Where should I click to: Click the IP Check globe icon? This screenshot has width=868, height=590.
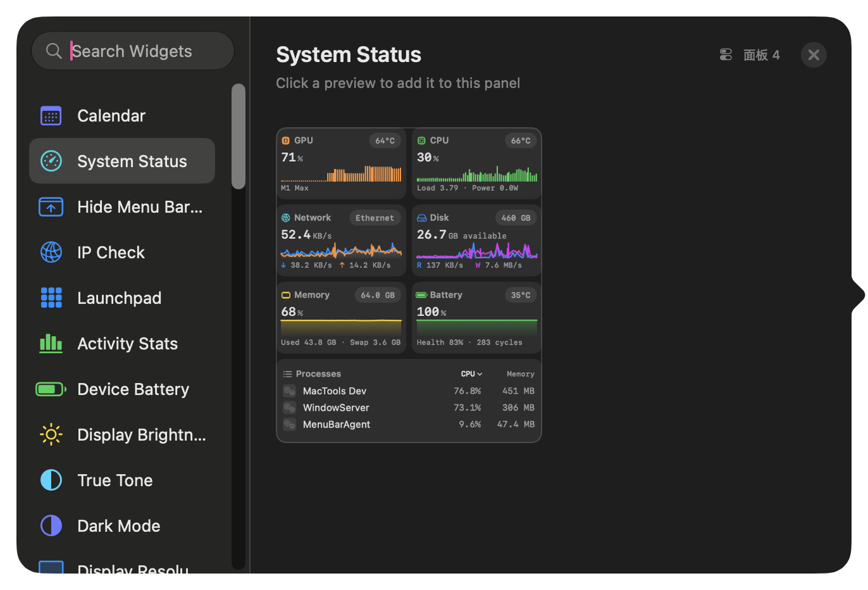click(x=51, y=252)
